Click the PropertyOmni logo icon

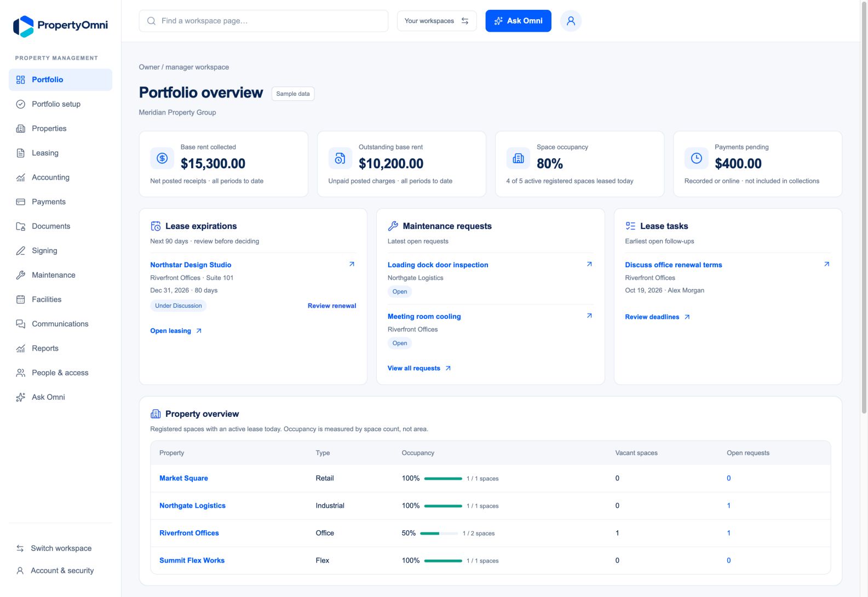pyautogui.click(x=23, y=26)
